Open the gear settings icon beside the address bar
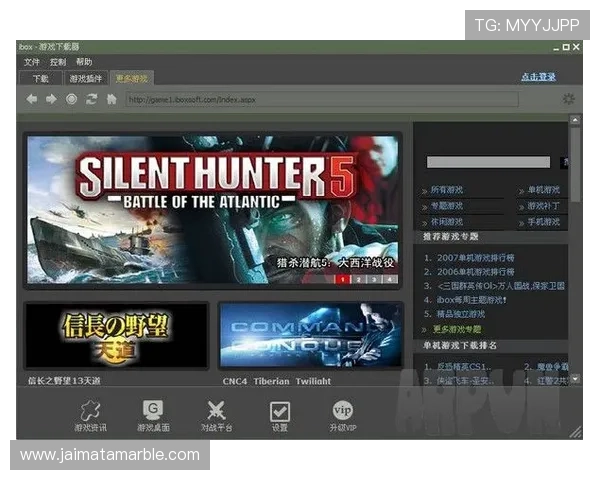 568,99
